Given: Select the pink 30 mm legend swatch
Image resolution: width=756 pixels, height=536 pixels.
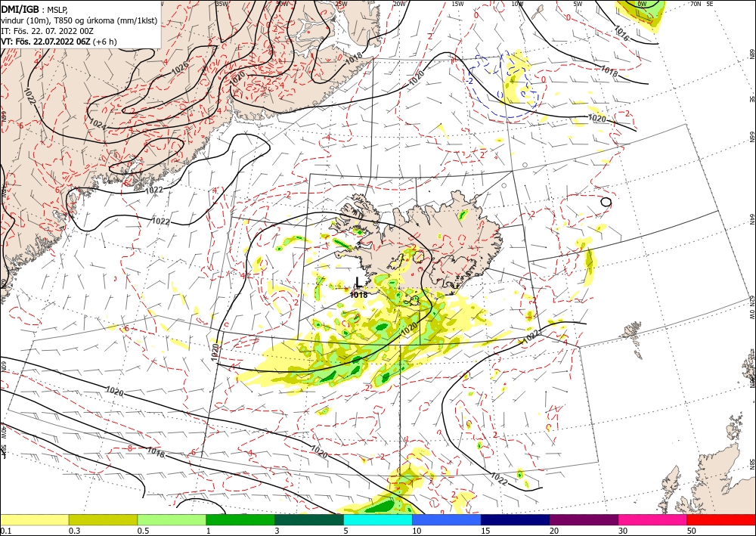Looking at the screenshot, I should (653, 519).
